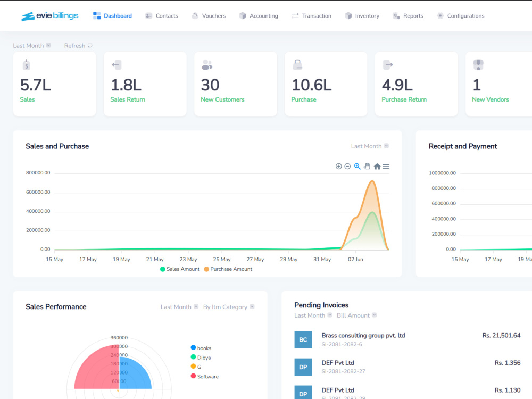
Task: Toggle the G legend item
Action: [x=196, y=367]
